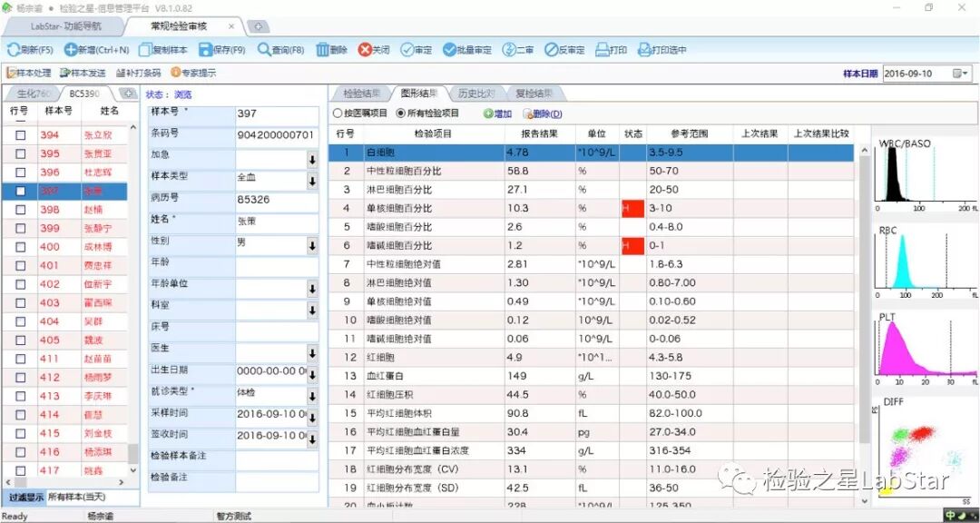980x523 pixels.
Task: Click the 打印选中 print selected icon
Action: tap(643, 50)
